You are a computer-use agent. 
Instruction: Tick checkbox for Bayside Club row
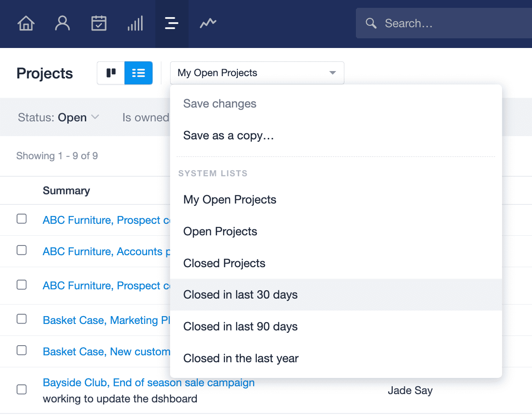point(22,389)
